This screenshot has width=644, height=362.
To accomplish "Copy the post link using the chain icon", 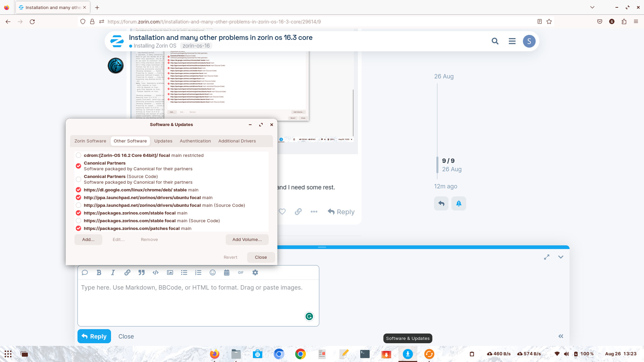I will (298, 212).
